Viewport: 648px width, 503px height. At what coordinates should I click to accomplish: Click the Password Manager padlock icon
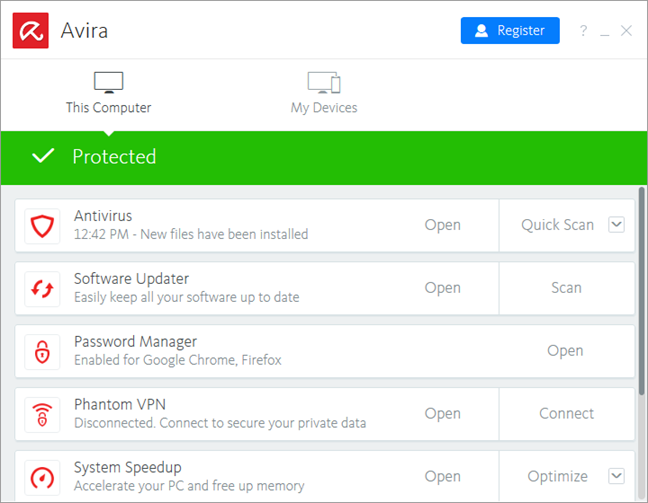click(42, 352)
